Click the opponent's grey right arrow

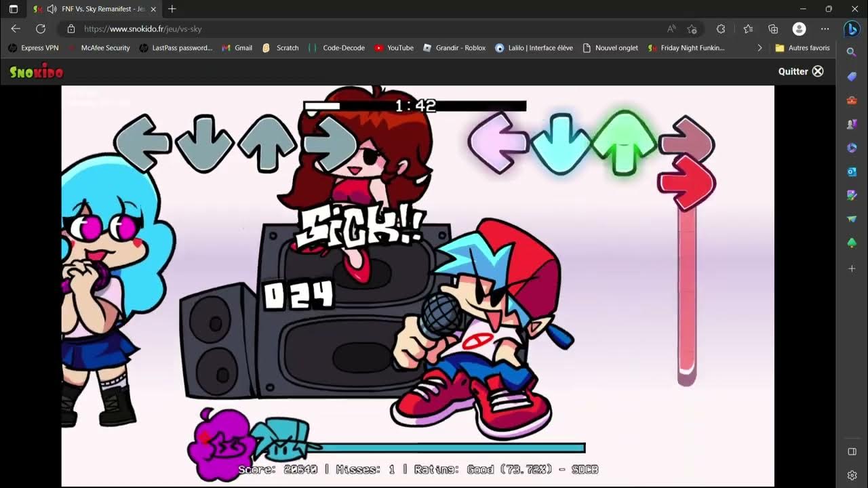330,143
